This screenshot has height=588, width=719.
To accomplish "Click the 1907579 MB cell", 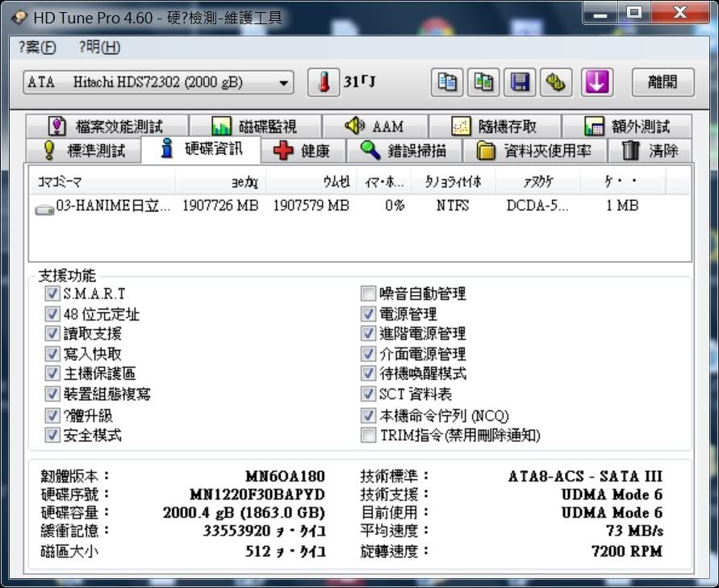I will (x=311, y=206).
